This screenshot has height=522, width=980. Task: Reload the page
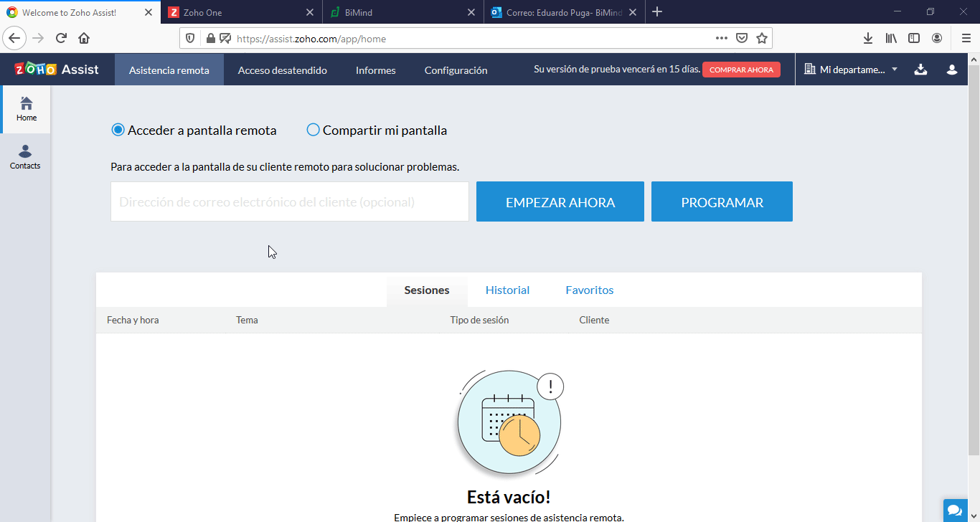click(61, 39)
